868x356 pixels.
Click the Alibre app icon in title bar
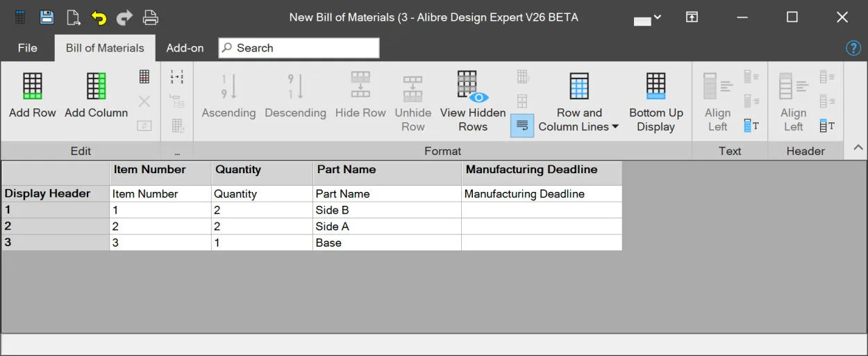point(21,17)
